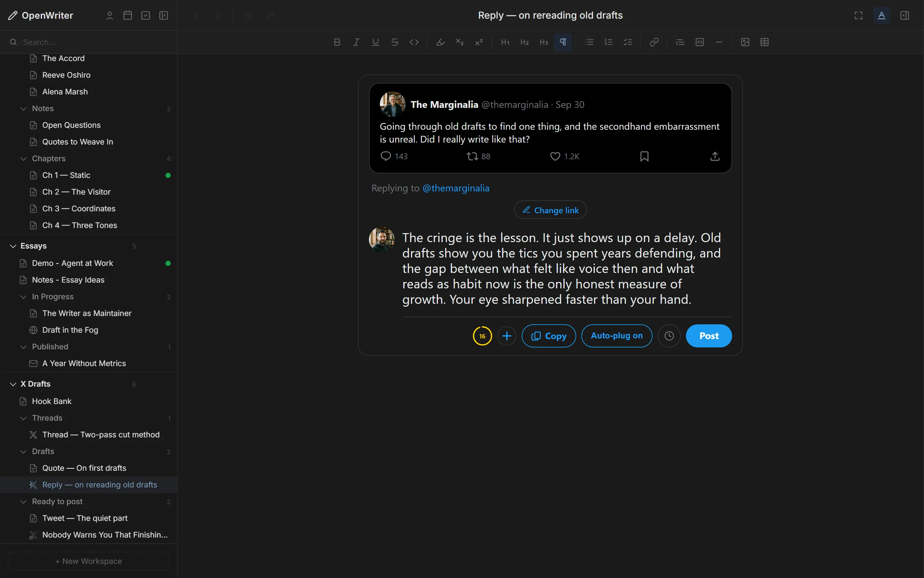Image resolution: width=924 pixels, height=578 pixels.
Task: Insert an image
Action: [x=745, y=42]
